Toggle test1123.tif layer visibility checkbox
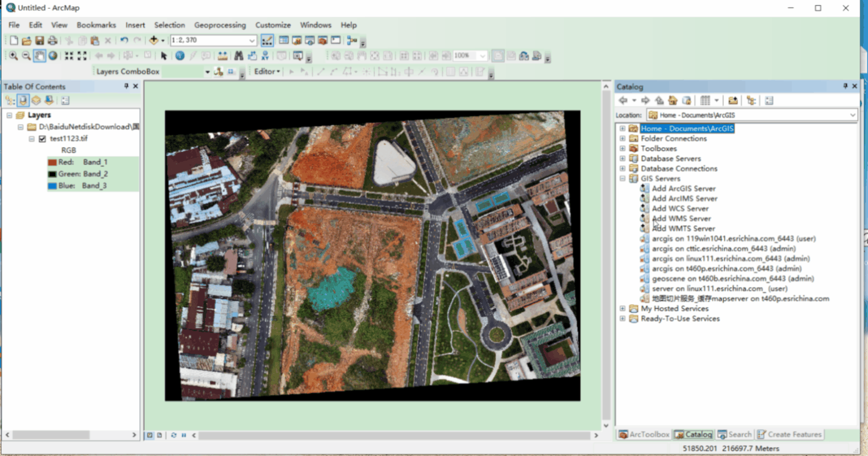Screen dimensions: 868x456 click(43, 139)
